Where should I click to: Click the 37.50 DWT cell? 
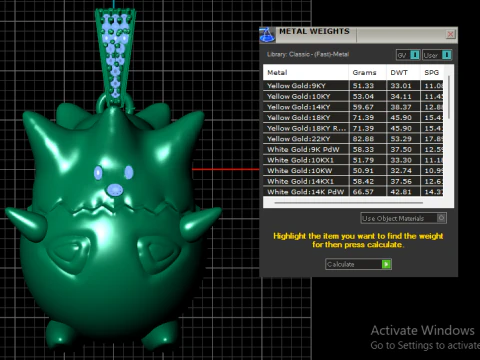[403, 150]
